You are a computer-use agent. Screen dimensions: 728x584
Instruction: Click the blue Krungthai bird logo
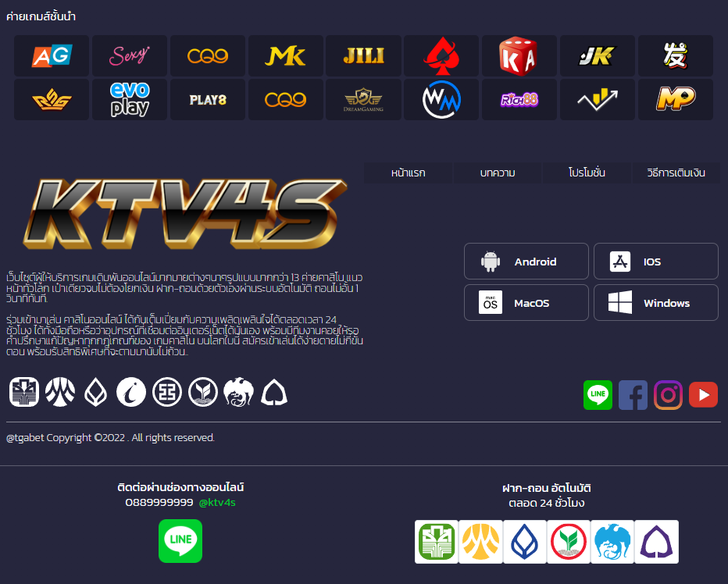[612, 542]
